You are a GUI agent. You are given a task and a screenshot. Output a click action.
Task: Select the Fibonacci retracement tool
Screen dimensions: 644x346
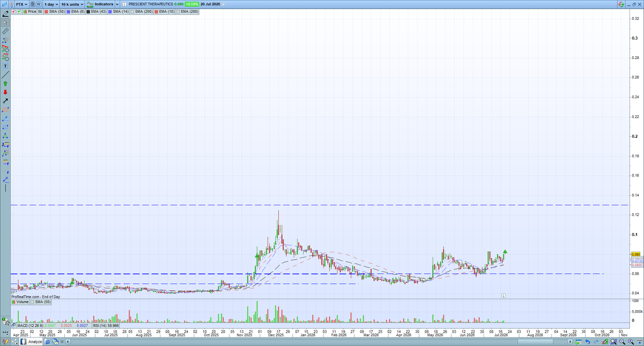coord(5,161)
